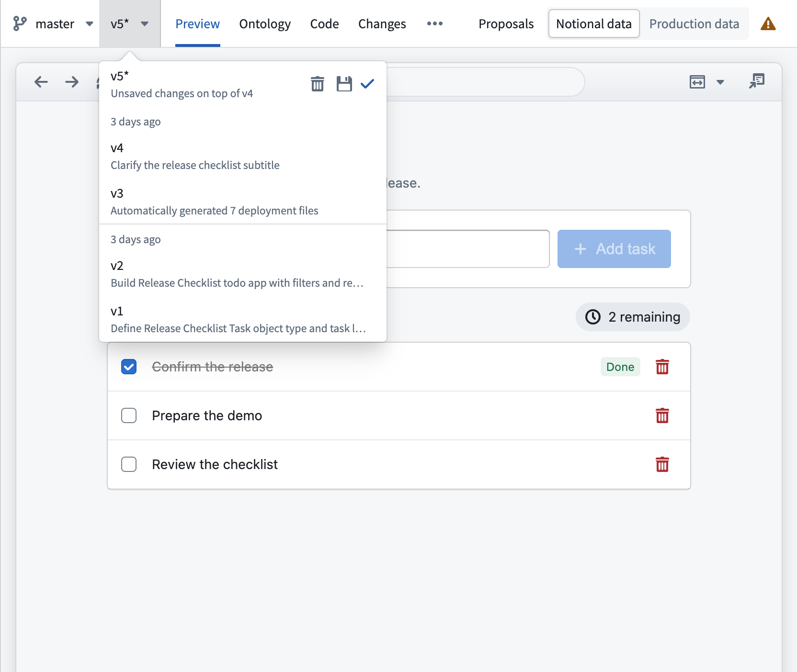The height and width of the screenshot is (672, 797).
Task: Click 'Review the checklist' task label
Action: pyautogui.click(x=215, y=464)
